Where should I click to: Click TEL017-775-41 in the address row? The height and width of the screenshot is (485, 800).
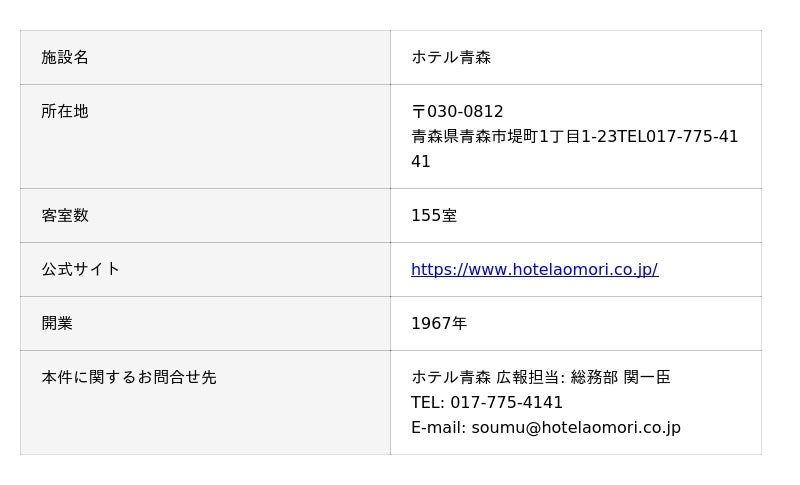677,136
